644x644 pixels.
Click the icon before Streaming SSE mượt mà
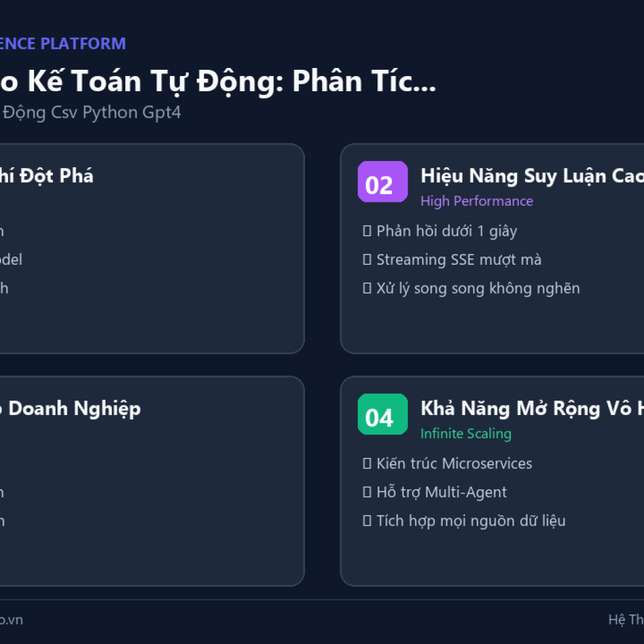click(367, 260)
